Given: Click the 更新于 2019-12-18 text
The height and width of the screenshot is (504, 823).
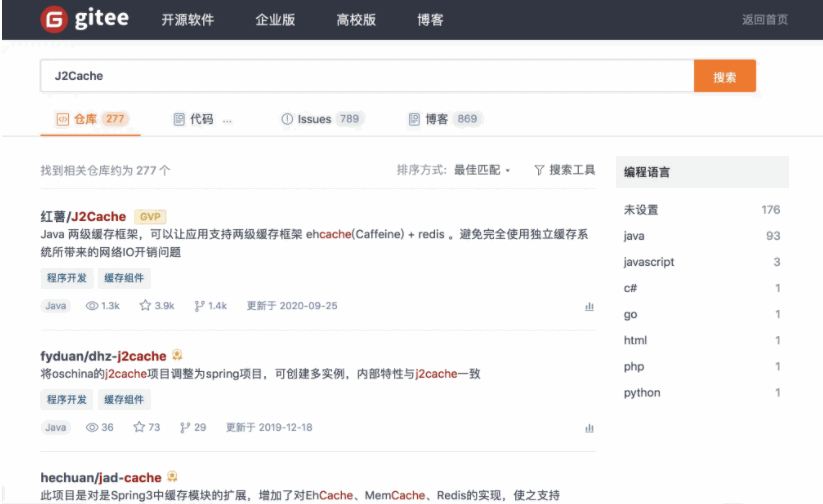Looking at the screenshot, I should pyautogui.click(x=269, y=427).
